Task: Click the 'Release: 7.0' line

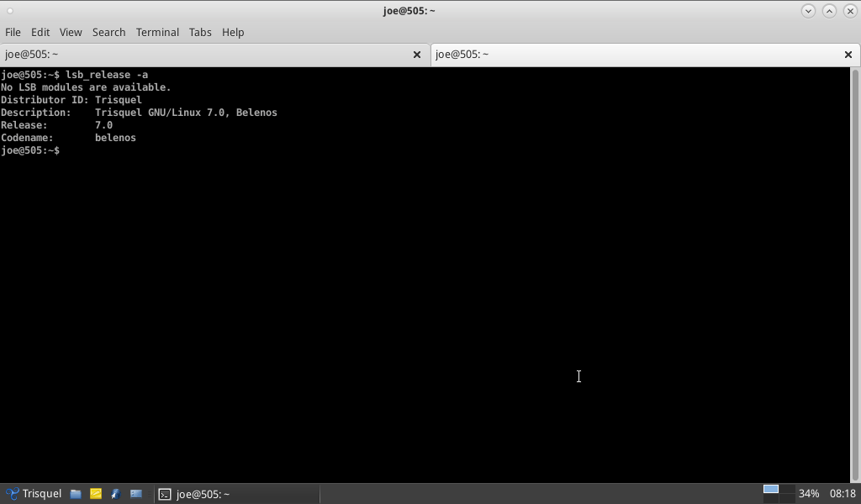Action: 56,125
